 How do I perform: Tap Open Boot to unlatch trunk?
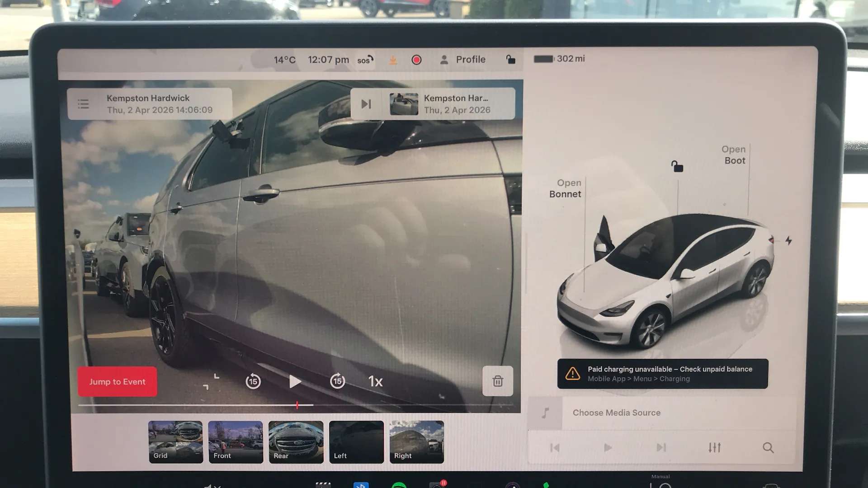(x=733, y=155)
